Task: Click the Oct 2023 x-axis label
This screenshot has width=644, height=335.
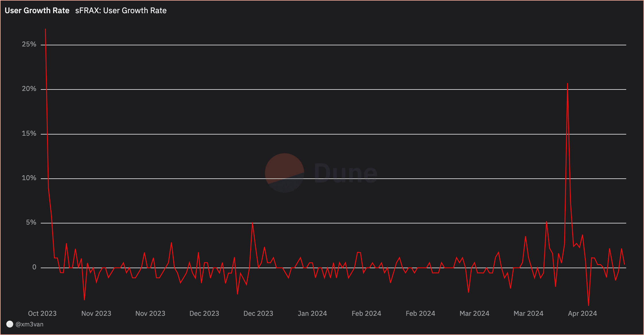Action: tap(42, 313)
